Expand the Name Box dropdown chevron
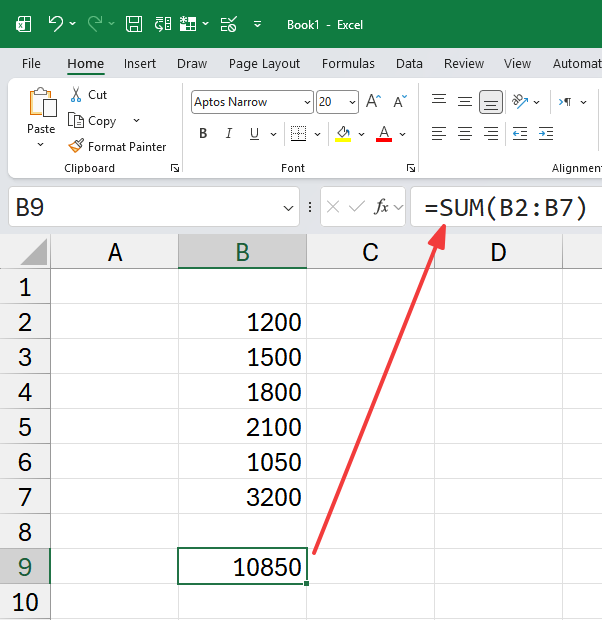Viewport: 602px width, 620px height. (x=288, y=208)
